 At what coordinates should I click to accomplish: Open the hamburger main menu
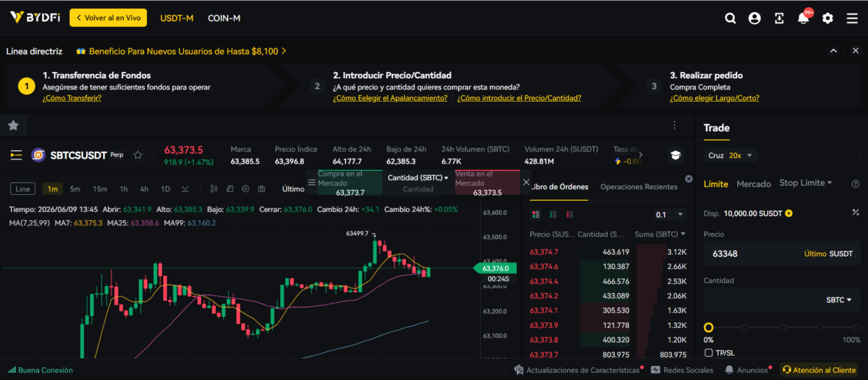click(x=852, y=19)
